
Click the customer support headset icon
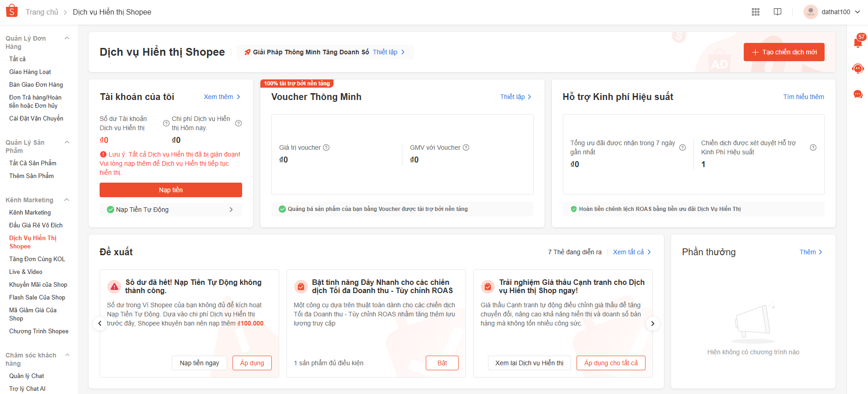858,68
